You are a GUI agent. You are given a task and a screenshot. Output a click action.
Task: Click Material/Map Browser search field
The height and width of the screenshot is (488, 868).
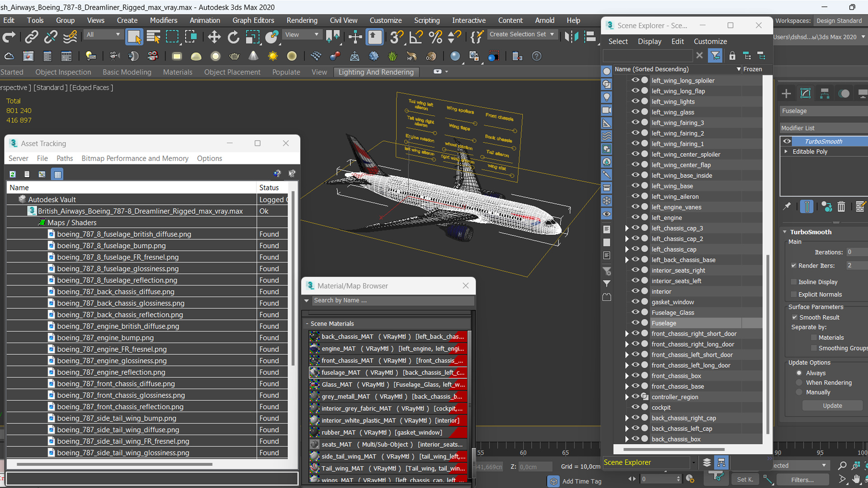pos(392,300)
